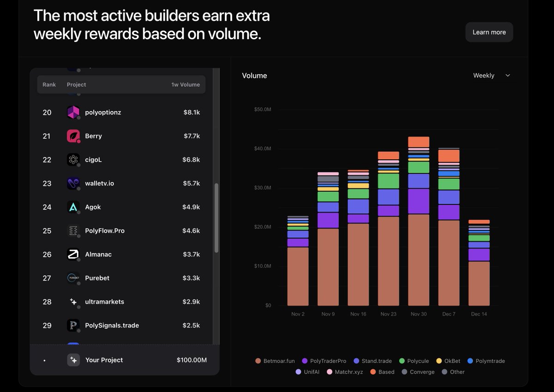Toggle Polycule legend swatch
This screenshot has height=392, width=554.
[402, 361]
